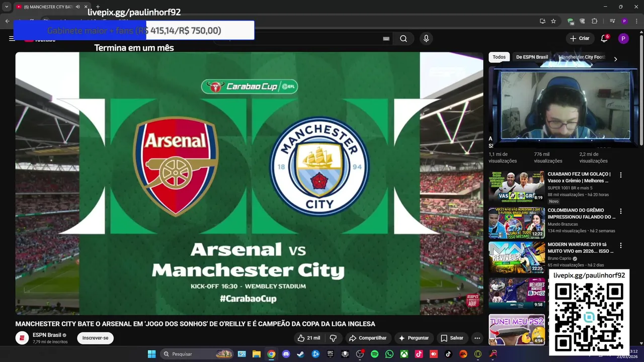Open the on-screen keyboard icon in search box
The width and height of the screenshot is (644, 362).
386,39
